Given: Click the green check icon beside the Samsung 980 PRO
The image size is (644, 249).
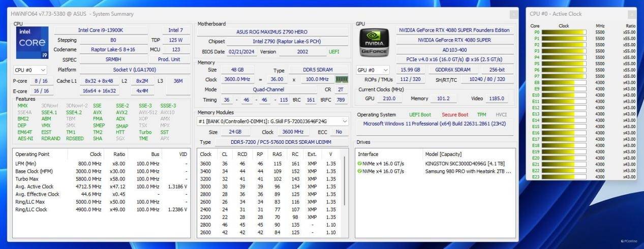Looking at the screenshot, I should pos(360,171).
